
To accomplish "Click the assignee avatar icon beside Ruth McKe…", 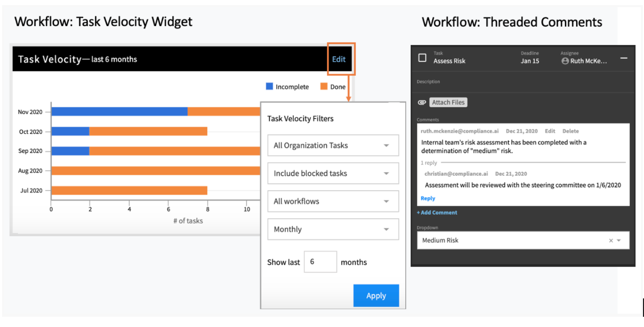I will (565, 61).
